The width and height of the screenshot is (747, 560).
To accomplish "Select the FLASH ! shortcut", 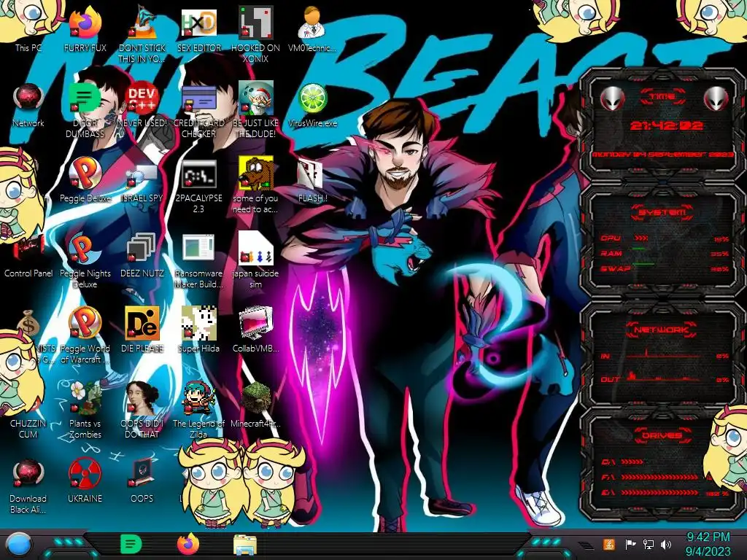I will coord(312,179).
